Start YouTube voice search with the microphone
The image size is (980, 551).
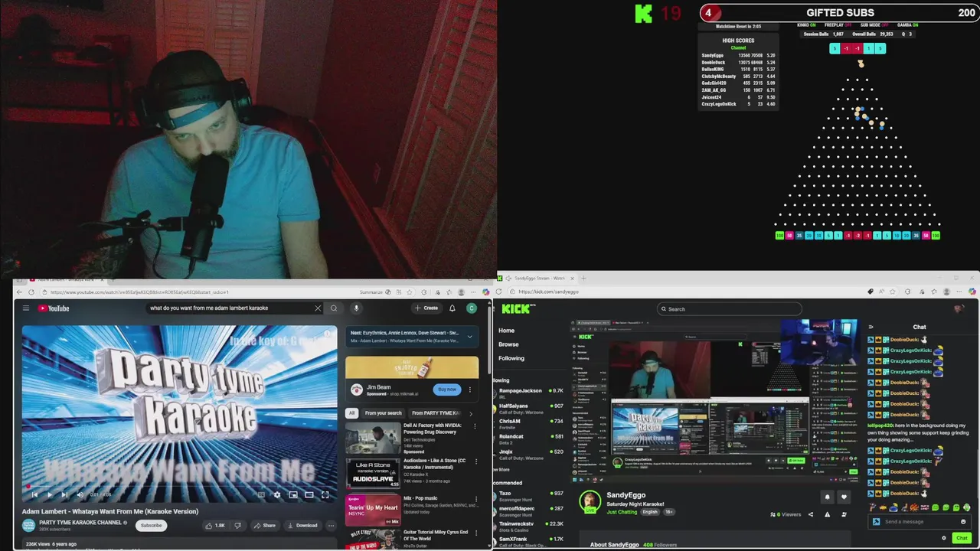[x=356, y=308]
